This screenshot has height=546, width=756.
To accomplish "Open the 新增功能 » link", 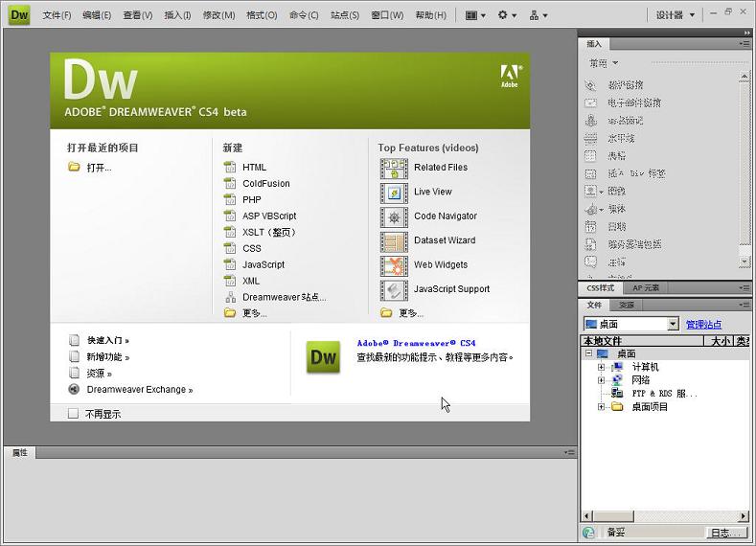I will click(x=108, y=357).
